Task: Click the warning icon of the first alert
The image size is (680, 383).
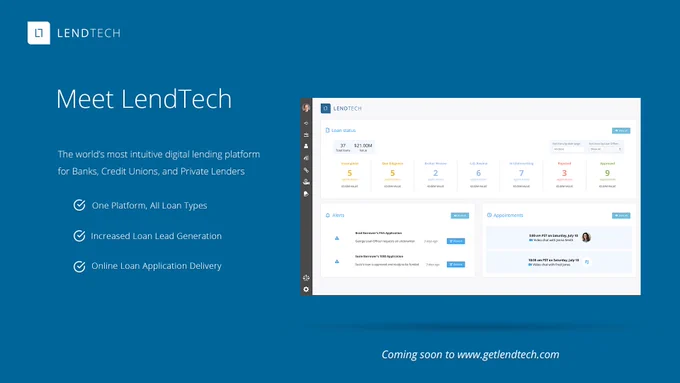Action: [x=337, y=238]
